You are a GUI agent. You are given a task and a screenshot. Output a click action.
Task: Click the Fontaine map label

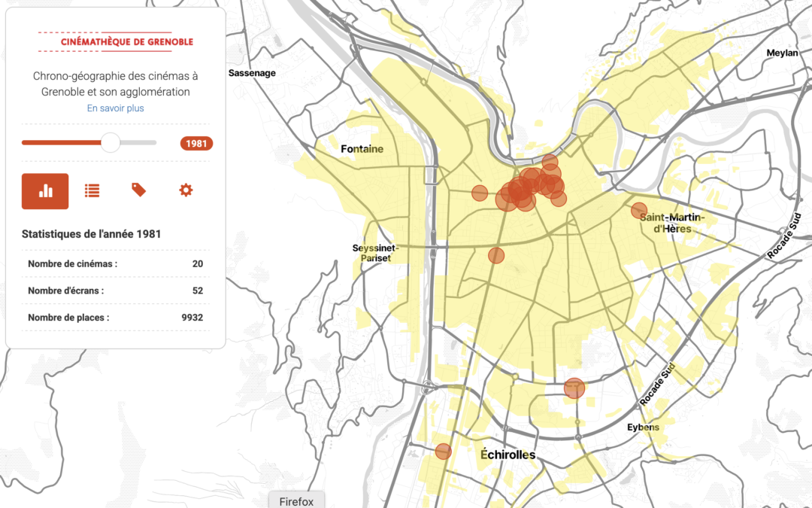coord(362,149)
